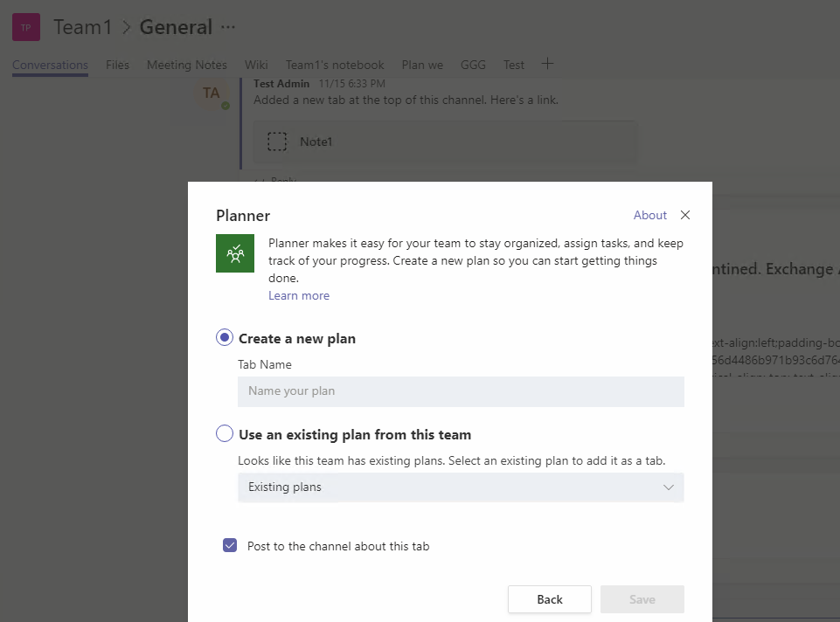The width and height of the screenshot is (840, 622).
Task: Click the 11/15 6:33 PM timestamp
Action: pos(352,84)
